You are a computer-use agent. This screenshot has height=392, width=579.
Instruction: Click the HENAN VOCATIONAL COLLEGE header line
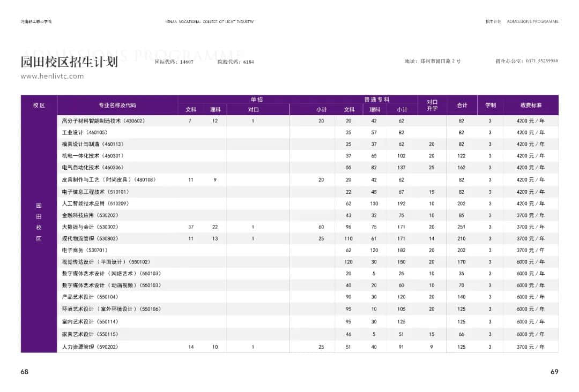pos(210,22)
